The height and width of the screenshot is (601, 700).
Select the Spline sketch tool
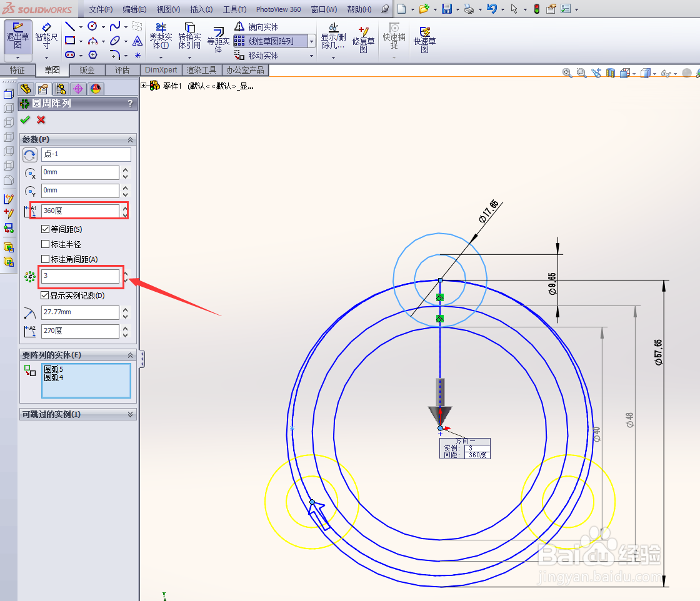coord(115,26)
